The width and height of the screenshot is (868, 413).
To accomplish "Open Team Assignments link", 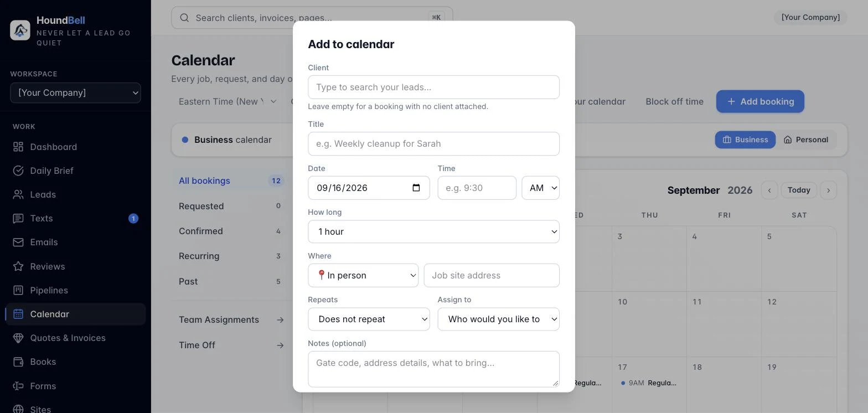I will tap(231, 319).
